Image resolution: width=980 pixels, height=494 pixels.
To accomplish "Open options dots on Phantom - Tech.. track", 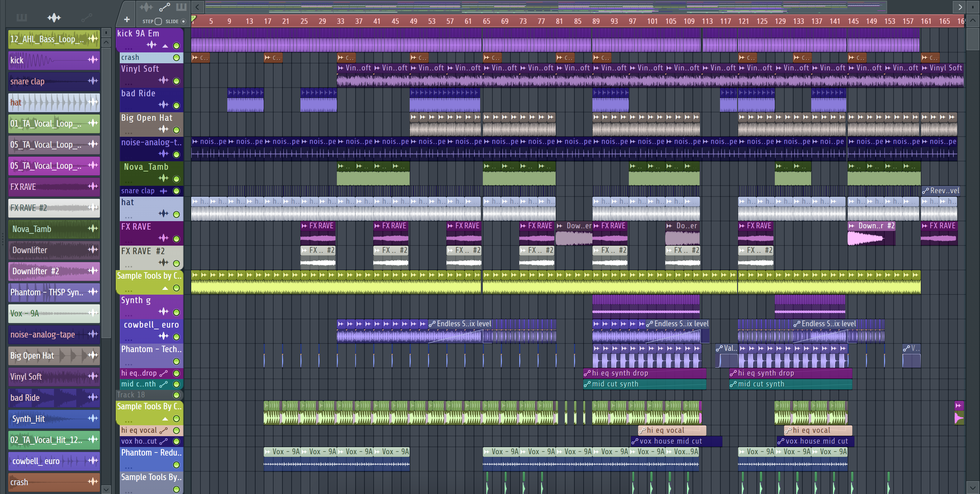I will tap(129, 365).
